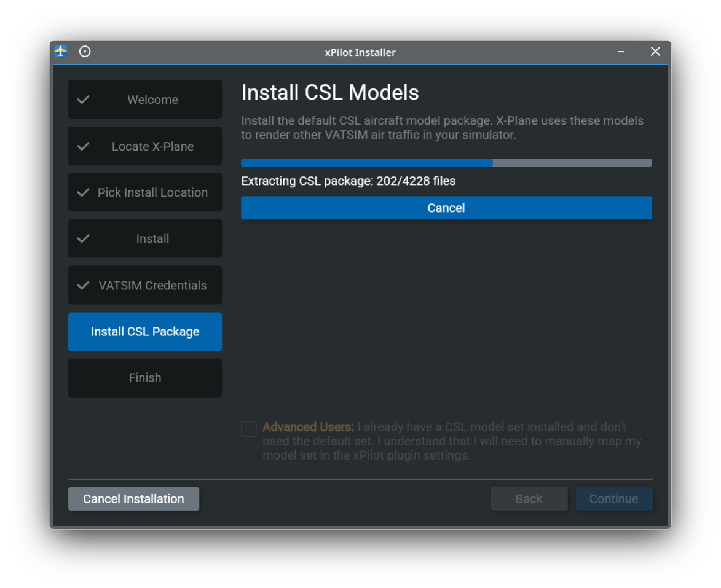Select the Locate X-Plane step
The width and height of the screenshot is (721, 588).
pos(152,146)
